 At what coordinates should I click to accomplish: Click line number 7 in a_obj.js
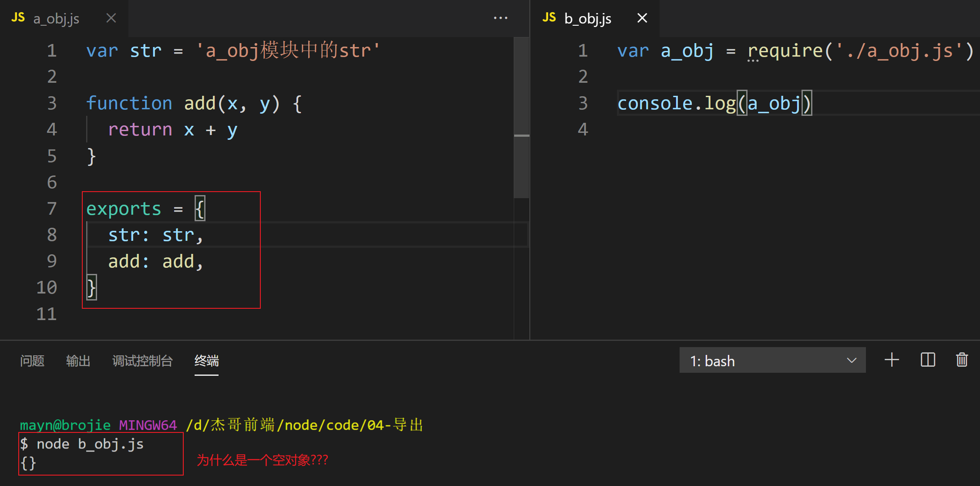point(52,209)
